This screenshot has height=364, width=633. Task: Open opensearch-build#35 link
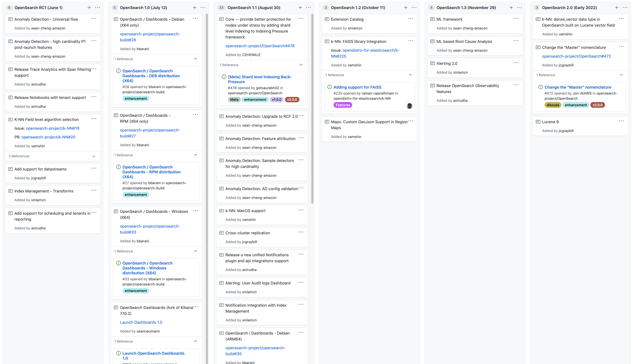(255, 351)
